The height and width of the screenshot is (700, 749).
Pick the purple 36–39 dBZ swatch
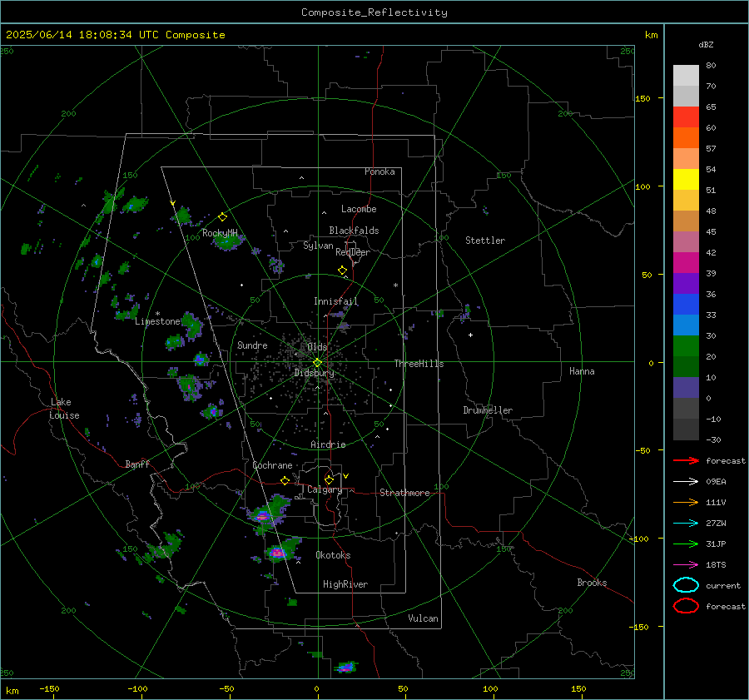686,284
